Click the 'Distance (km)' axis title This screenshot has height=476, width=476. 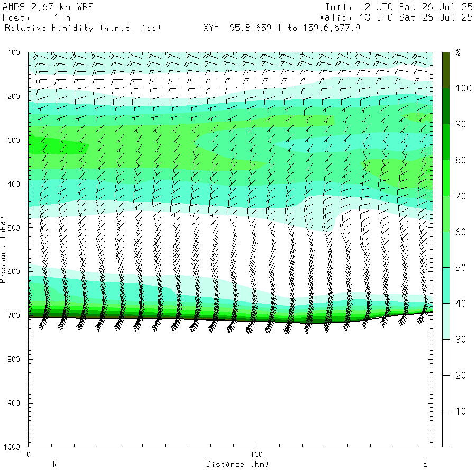[237, 464]
